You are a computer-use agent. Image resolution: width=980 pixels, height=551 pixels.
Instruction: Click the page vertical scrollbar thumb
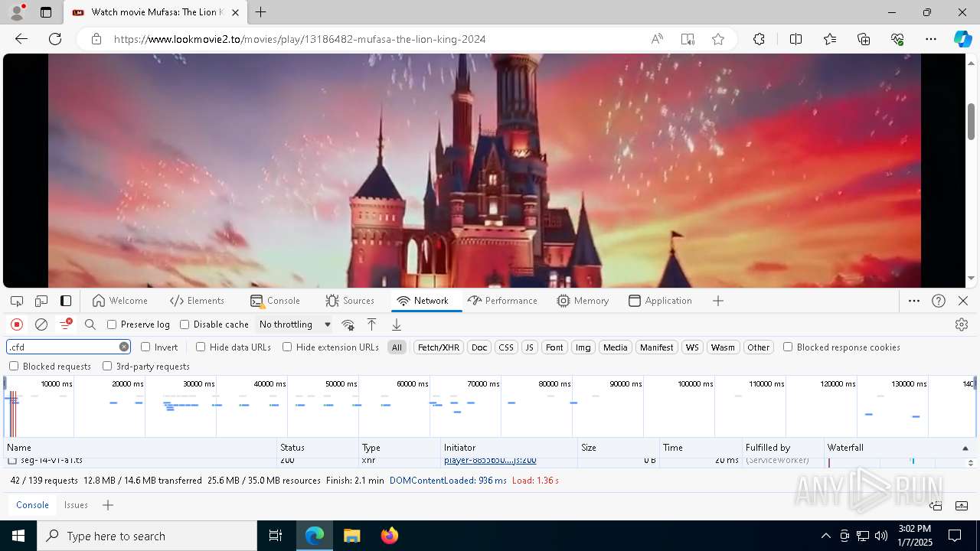[971, 120]
